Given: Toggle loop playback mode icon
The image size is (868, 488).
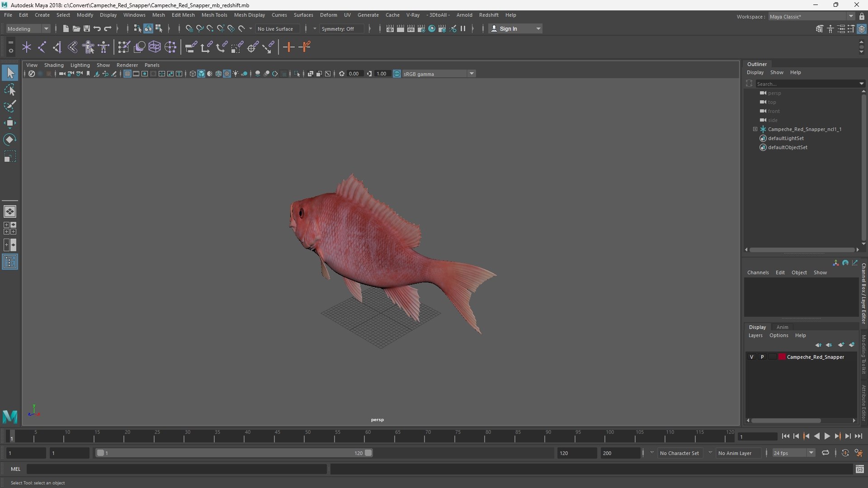Looking at the screenshot, I should 826,453.
